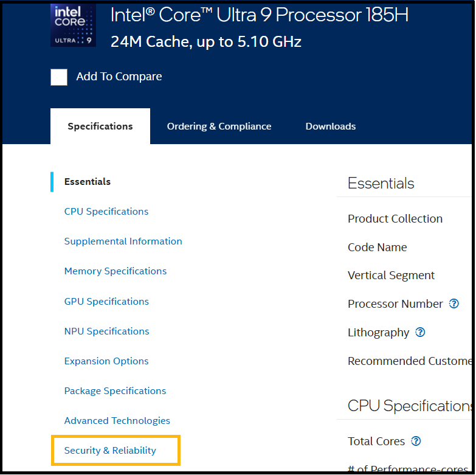The width and height of the screenshot is (476, 475).
Task: Select Essentials in the sidebar
Action: [88, 182]
